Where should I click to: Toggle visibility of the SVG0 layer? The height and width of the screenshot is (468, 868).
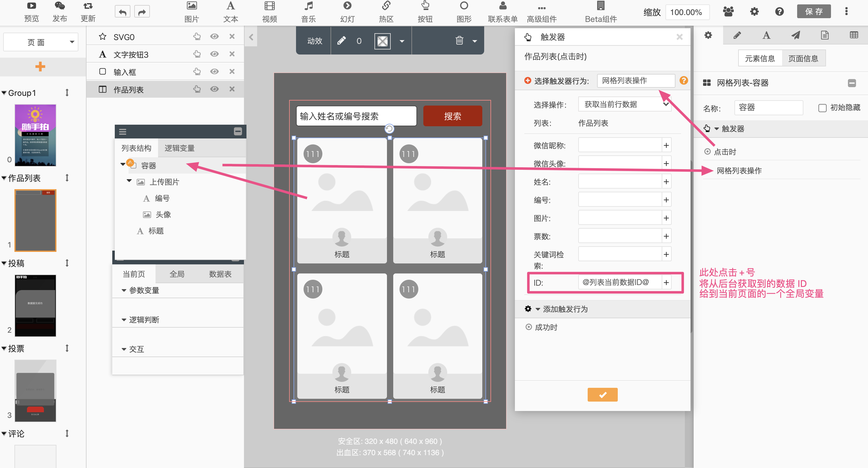(x=214, y=36)
